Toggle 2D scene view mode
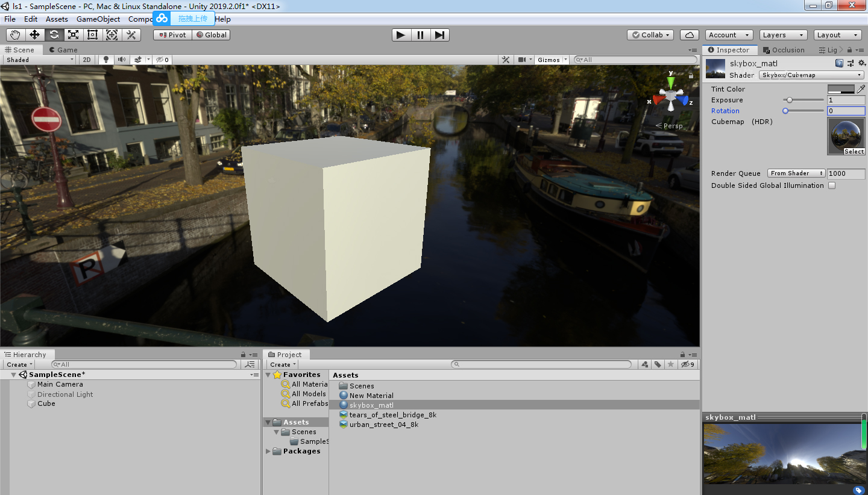This screenshot has width=868, height=495. (x=87, y=60)
